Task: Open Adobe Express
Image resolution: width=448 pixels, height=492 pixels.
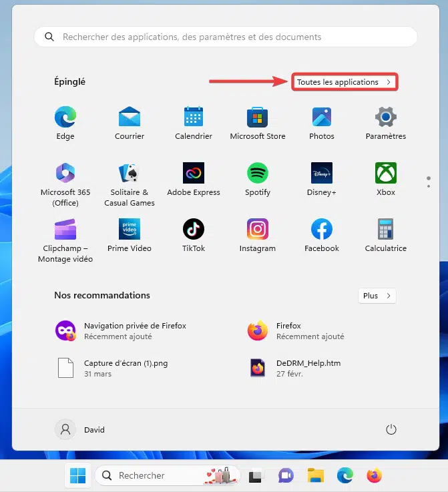Action: click(x=194, y=179)
